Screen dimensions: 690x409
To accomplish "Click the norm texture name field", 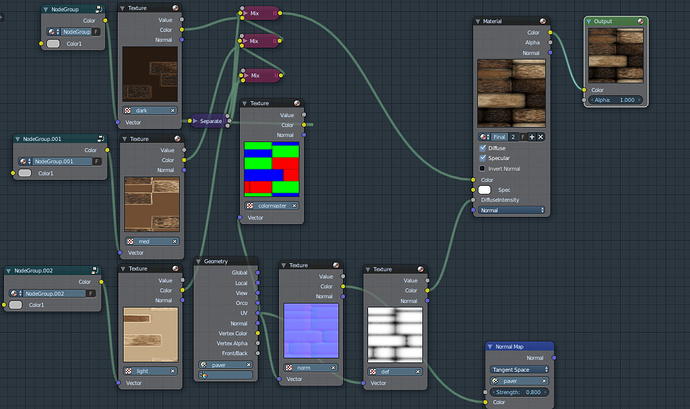I will (311, 368).
